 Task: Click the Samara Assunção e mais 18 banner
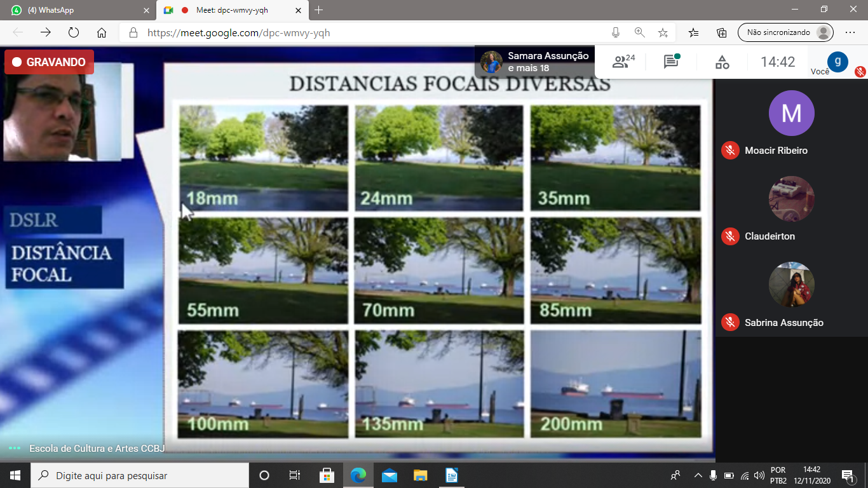click(535, 62)
